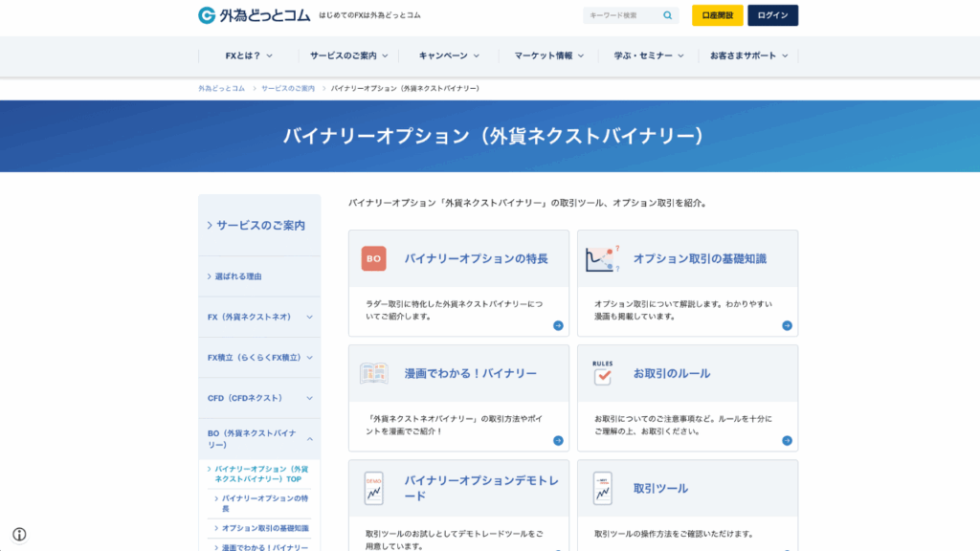The height and width of the screenshot is (551, 980).
Task: Click the 外為どっとコム logo
Action: tap(254, 15)
